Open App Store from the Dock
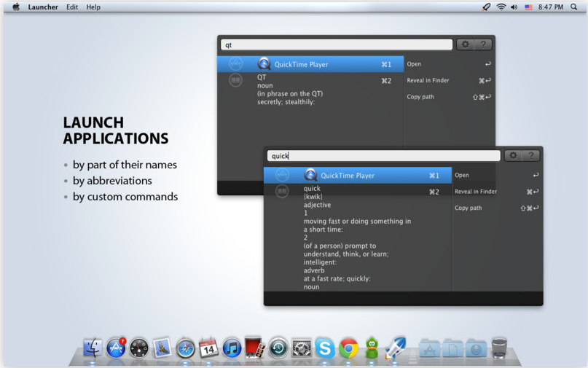Image resolution: width=588 pixels, height=368 pixels. pos(116,348)
